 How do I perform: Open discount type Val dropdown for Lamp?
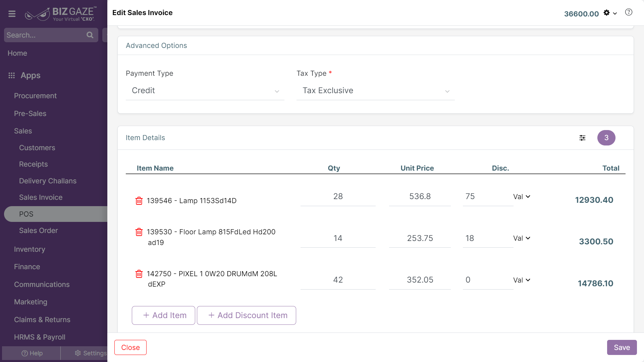[x=522, y=197]
